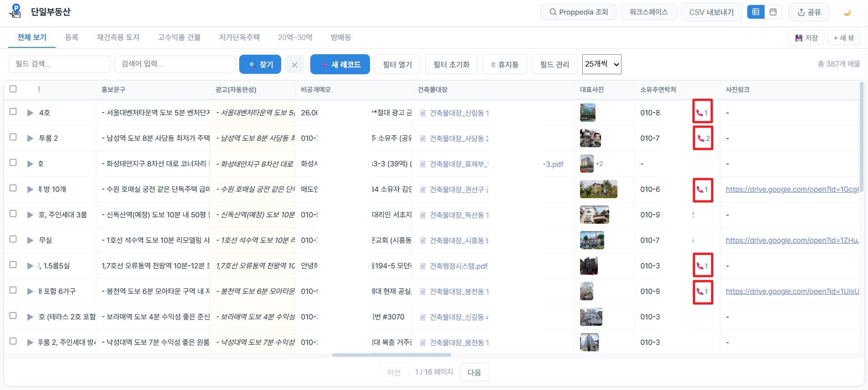Check the select-all checkbox in the header

pos(13,89)
